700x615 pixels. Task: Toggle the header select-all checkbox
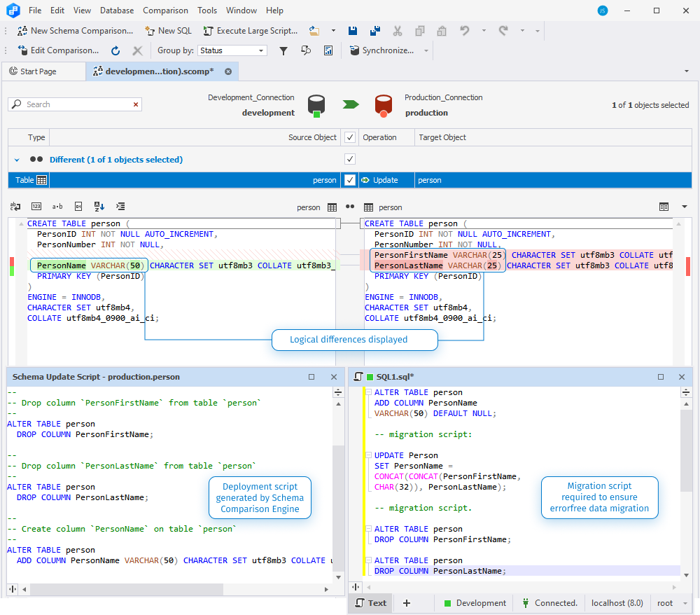point(350,137)
